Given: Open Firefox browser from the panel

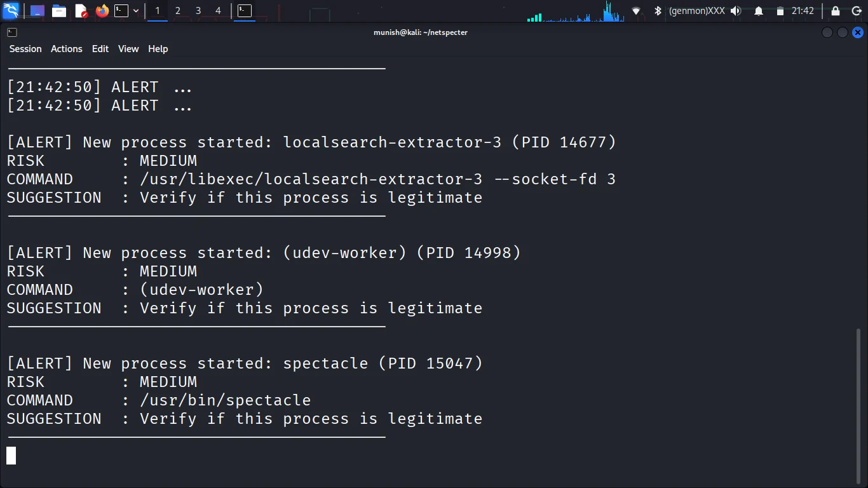Looking at the screenshot, I should pos(102,11).
